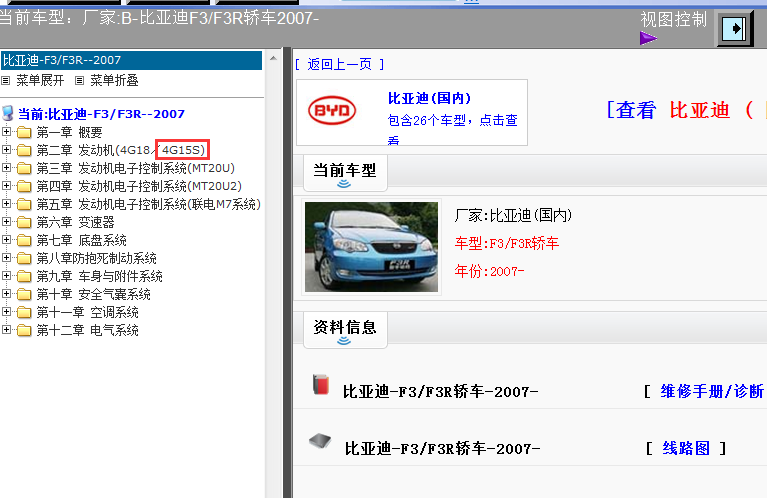
Task: Click the computer icon beside 当前:比亚迪-F3/F3R--2007
Action: pos(7,113)
